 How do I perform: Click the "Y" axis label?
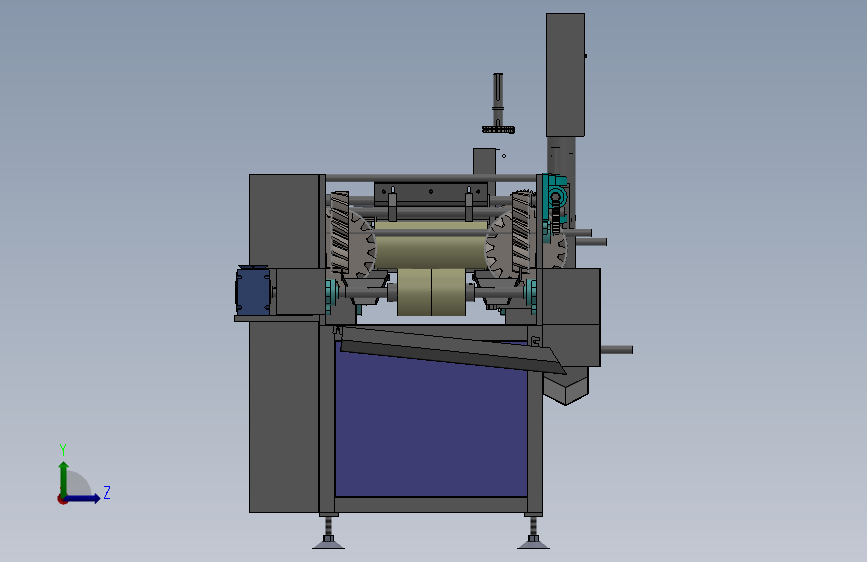(63, 449)
